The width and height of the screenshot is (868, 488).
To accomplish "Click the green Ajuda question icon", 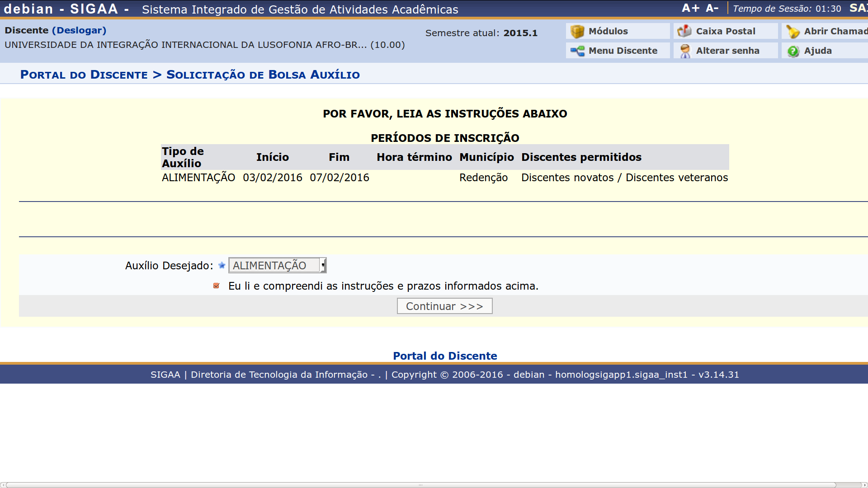I will 793,51.
